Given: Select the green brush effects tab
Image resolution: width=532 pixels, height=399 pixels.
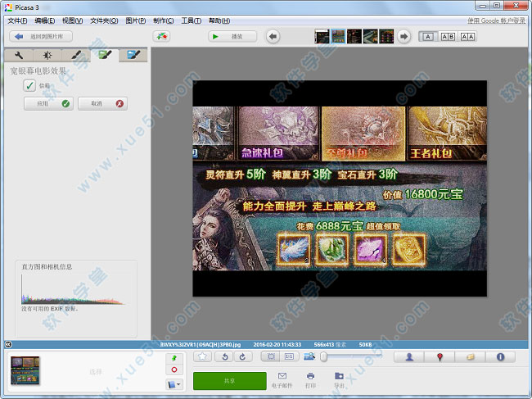Looking at the screenshot, I should (x=105, y=55).
